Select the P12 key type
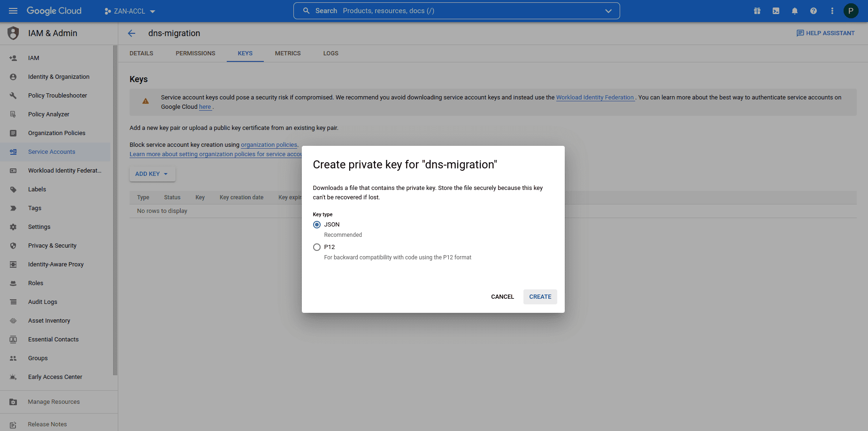868x431 pixels. [x=317, y=247]
